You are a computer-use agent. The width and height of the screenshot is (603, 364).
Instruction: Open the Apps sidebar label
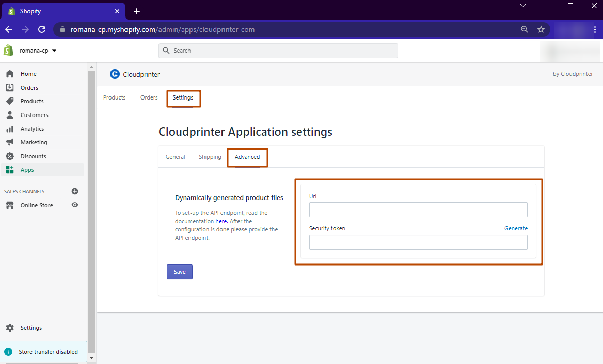27,170
